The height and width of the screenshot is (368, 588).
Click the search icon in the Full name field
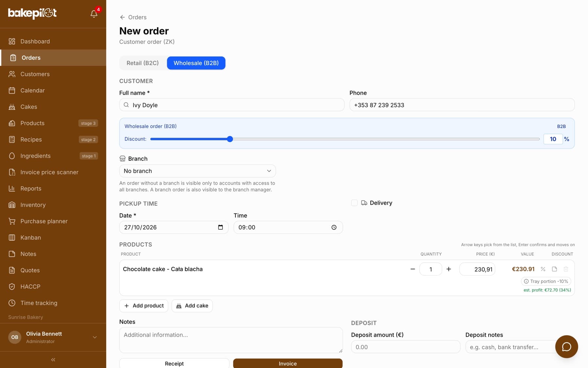point(126,105)
